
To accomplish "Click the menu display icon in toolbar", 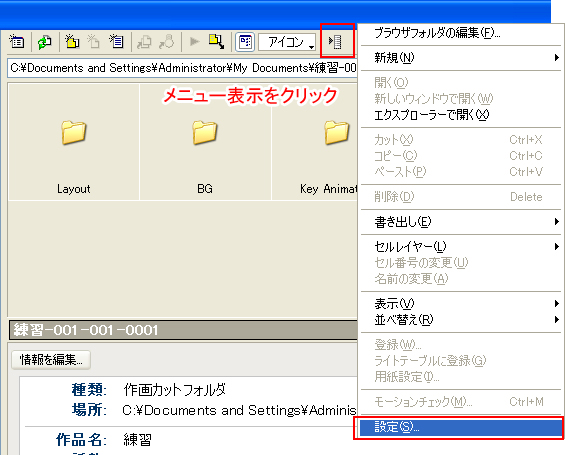I will coord(335,42).
